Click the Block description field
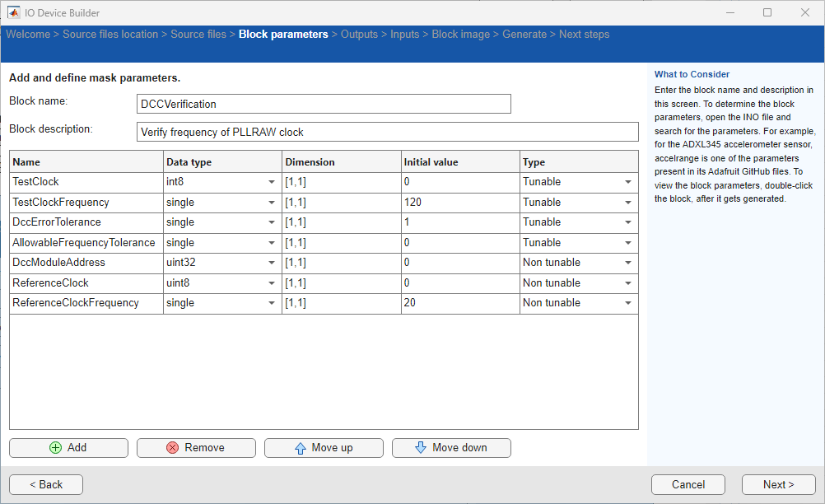Viewport: 825px width, 504px height. tap(387, 131)
